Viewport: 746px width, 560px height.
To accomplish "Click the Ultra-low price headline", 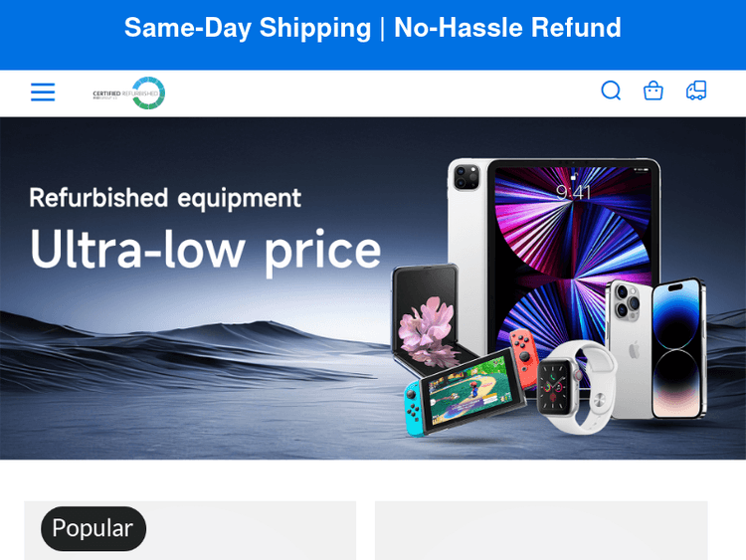I will click(206, 251).
